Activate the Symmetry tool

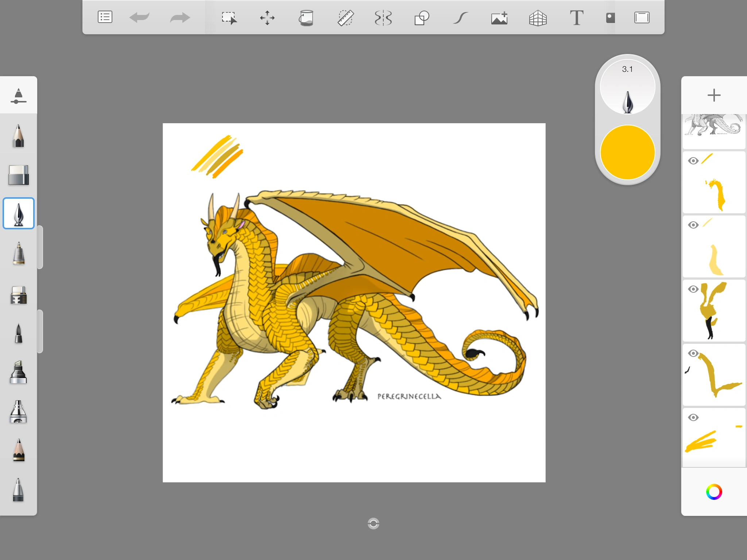click(383, 17)
